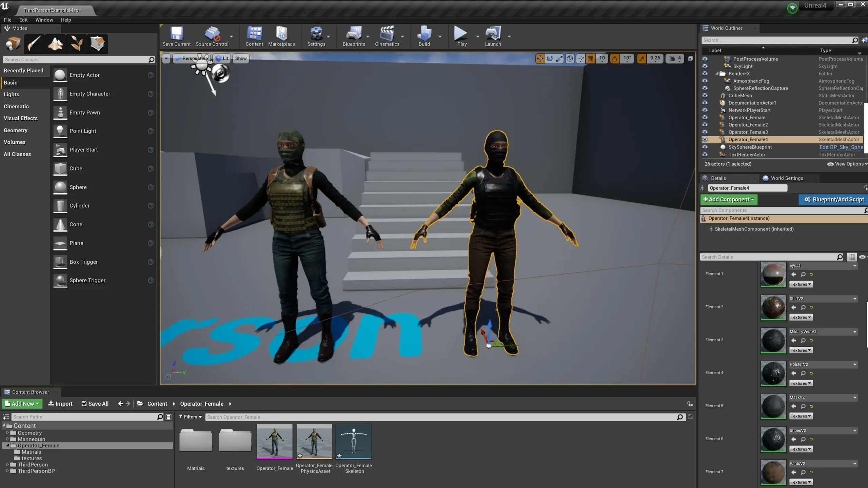The image size is (868, 488).
Task: Toggle visibility of TextRenderActor
Action: point(705,155)
